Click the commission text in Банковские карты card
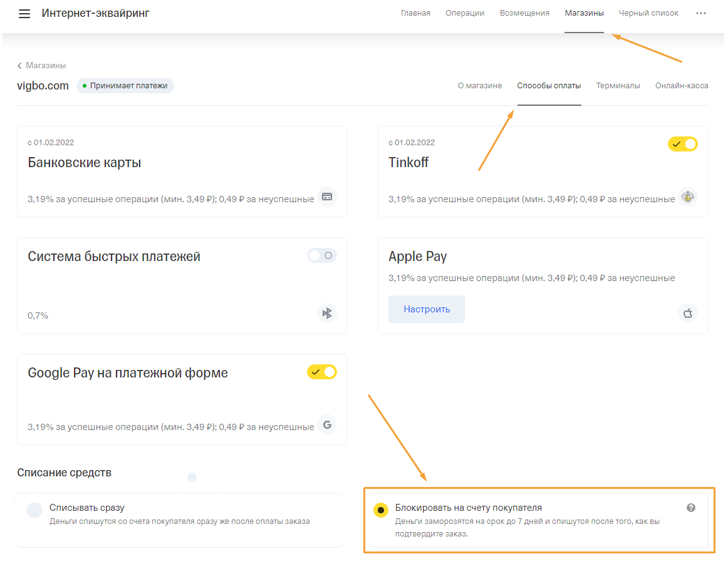This screenshot has width=728, height=564. tap(171, 200)
